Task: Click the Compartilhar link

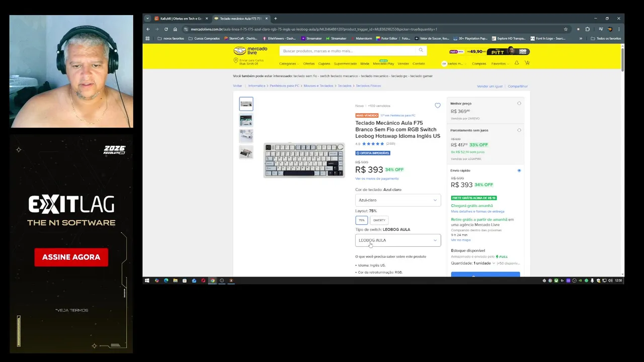Action: (x=518, y=86)
